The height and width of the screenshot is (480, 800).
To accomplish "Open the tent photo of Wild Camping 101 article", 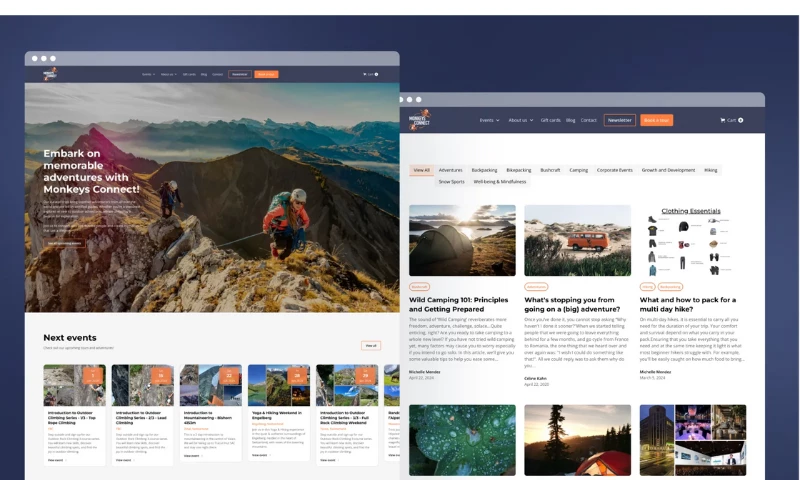I will [462, 240].
